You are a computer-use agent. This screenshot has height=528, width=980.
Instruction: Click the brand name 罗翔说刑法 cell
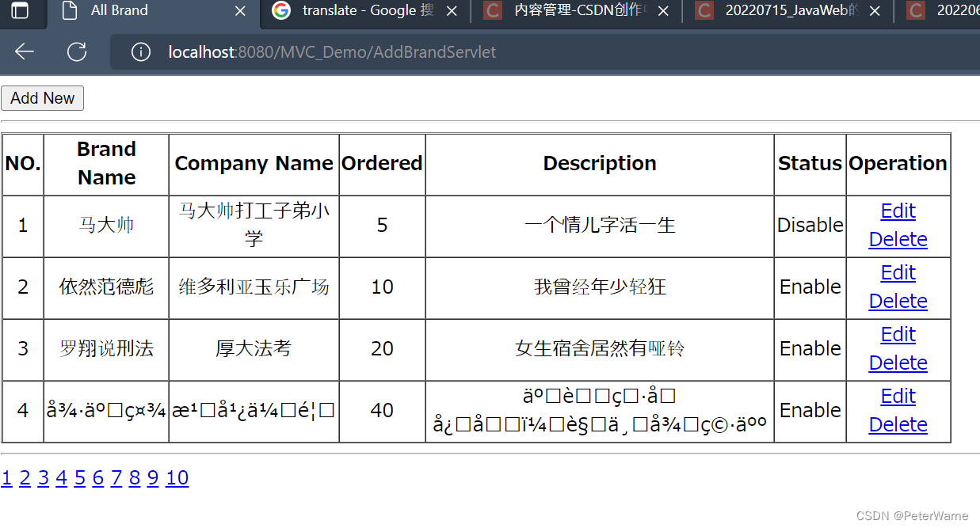tap(106, 349)
